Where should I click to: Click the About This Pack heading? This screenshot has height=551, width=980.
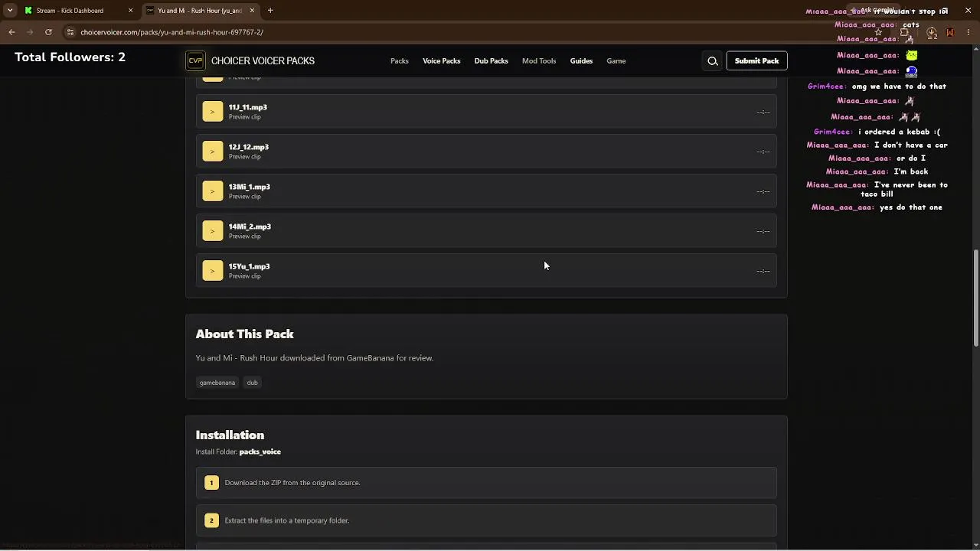tap(245, 334)
